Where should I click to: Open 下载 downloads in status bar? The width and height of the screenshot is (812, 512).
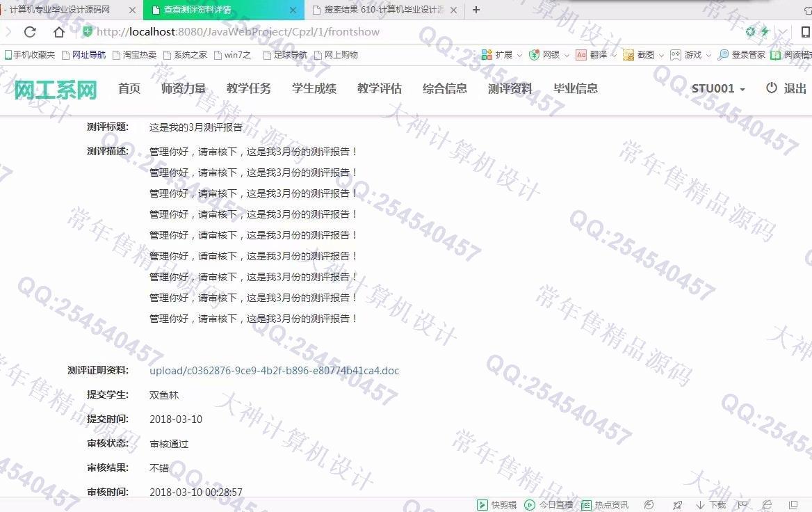711,505
